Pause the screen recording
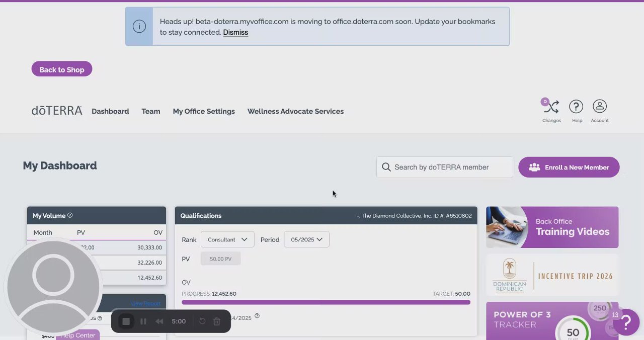The width and height of the screenshot is (644, 340). pyautogui.click(x=143, y=321)
